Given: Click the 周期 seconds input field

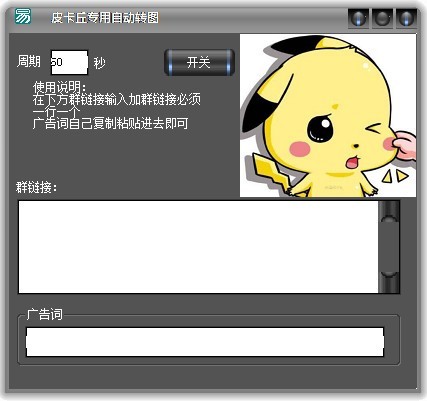Looking at the screenshot, I should [x=69, y=62].
